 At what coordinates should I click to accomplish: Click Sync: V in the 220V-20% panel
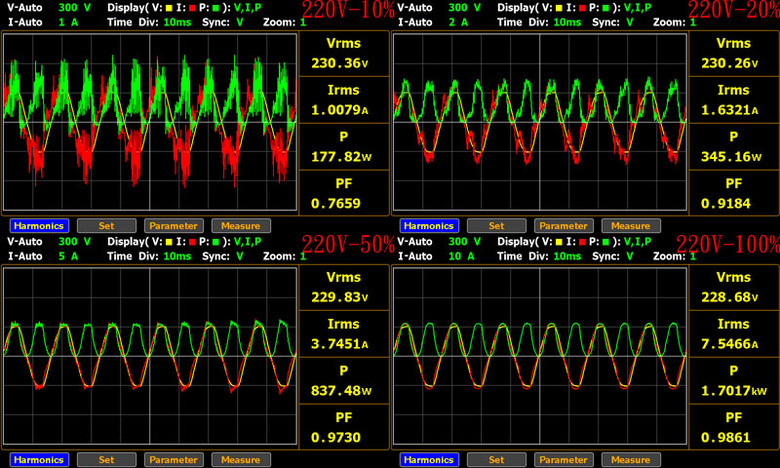(x=613, y=22)
